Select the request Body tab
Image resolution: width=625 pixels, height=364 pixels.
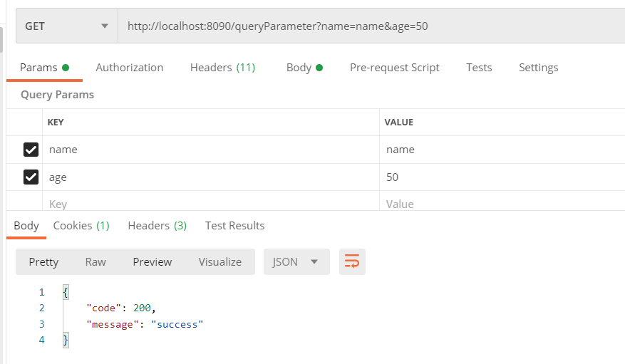pos(304,68)
